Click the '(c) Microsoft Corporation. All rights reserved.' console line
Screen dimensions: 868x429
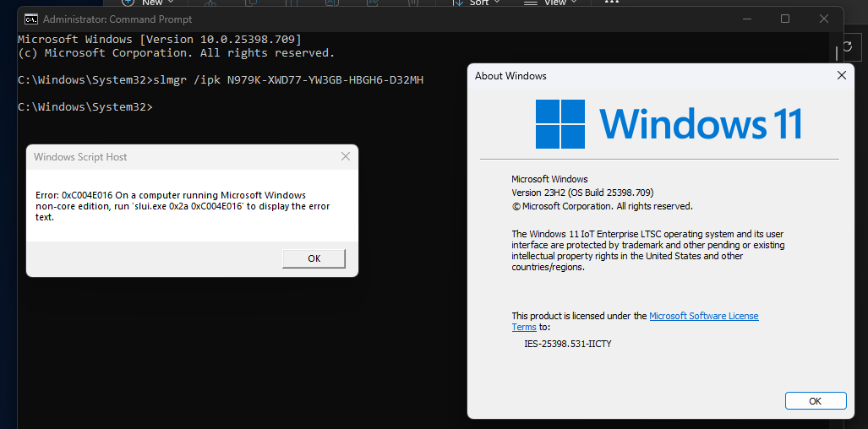(x=176, y=53)
